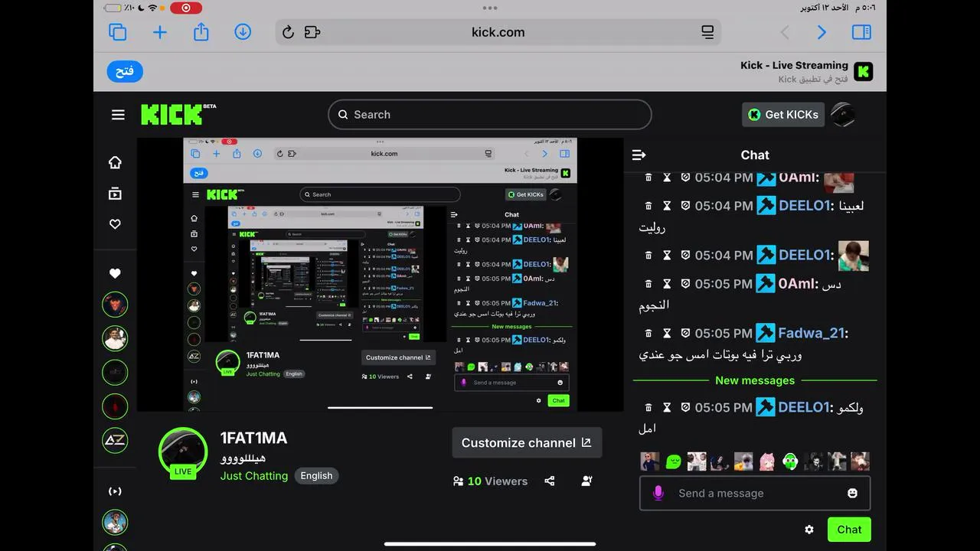This screenshot has height=551, width=980.
Task: Reload the kick.com page
Action: click(x=288, y=32)
